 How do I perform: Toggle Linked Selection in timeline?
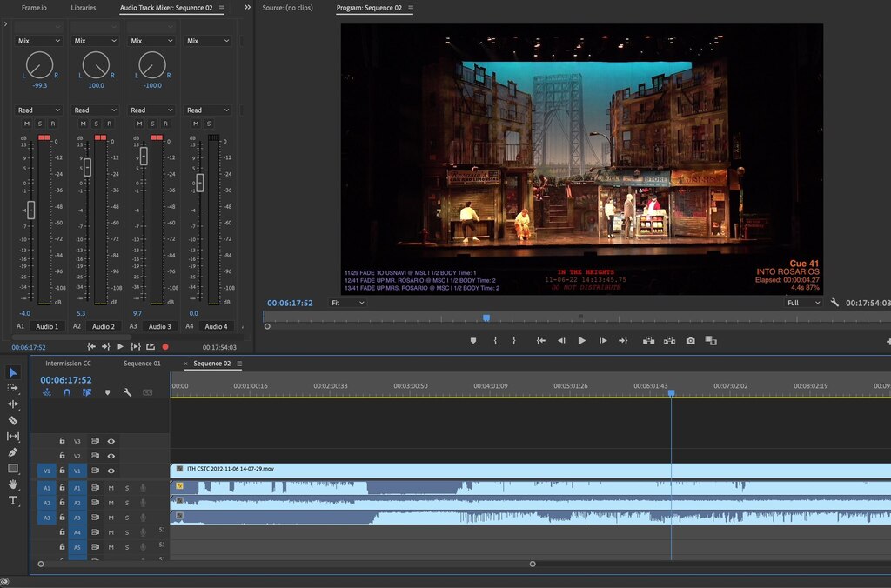87,392
